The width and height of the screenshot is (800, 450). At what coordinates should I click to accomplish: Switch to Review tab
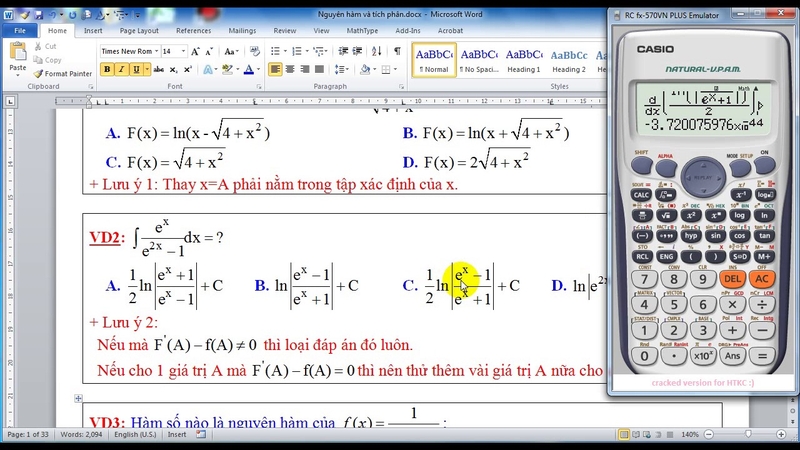tap(285, 31)
